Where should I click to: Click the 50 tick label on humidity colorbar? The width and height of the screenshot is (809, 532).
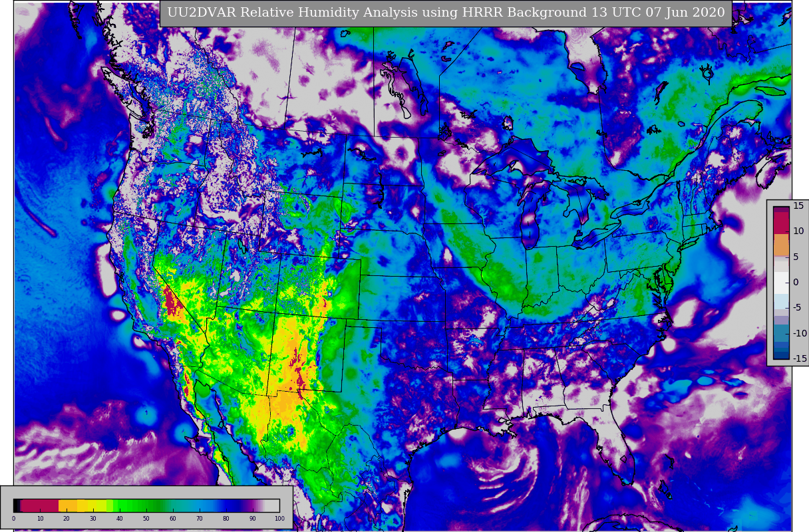(x=146, y=519)
